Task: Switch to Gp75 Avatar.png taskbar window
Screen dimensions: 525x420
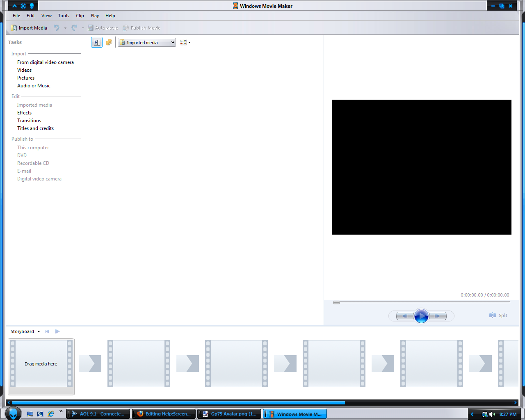Action: coord(229,414)
